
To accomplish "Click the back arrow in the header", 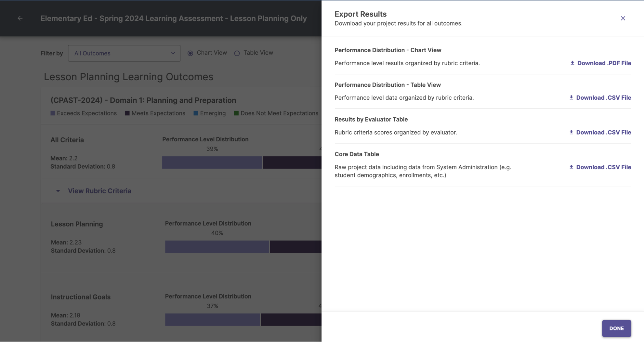I will point(20,18).
